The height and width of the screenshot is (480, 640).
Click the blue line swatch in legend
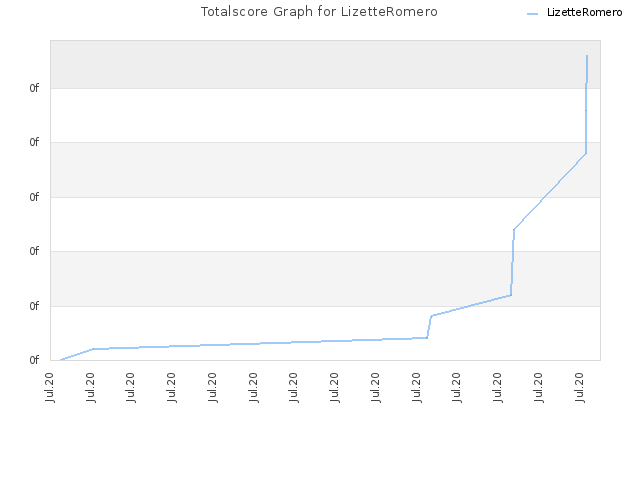click(532, 14)
